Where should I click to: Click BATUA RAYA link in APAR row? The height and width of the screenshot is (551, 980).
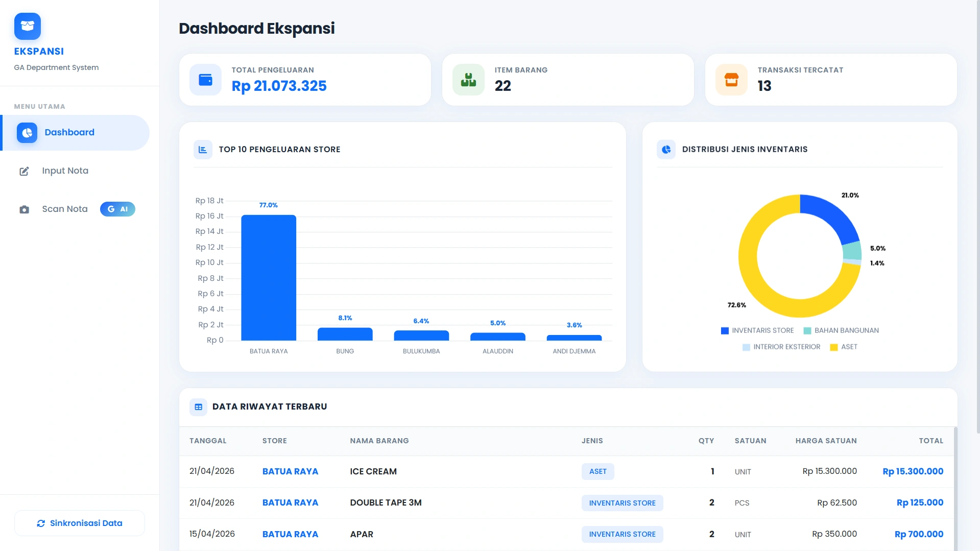point(290,534)
